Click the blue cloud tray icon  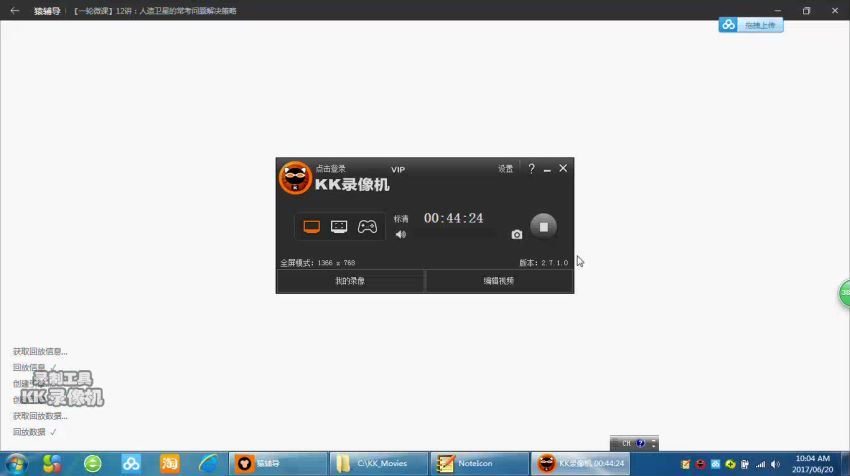click(716, 464)
